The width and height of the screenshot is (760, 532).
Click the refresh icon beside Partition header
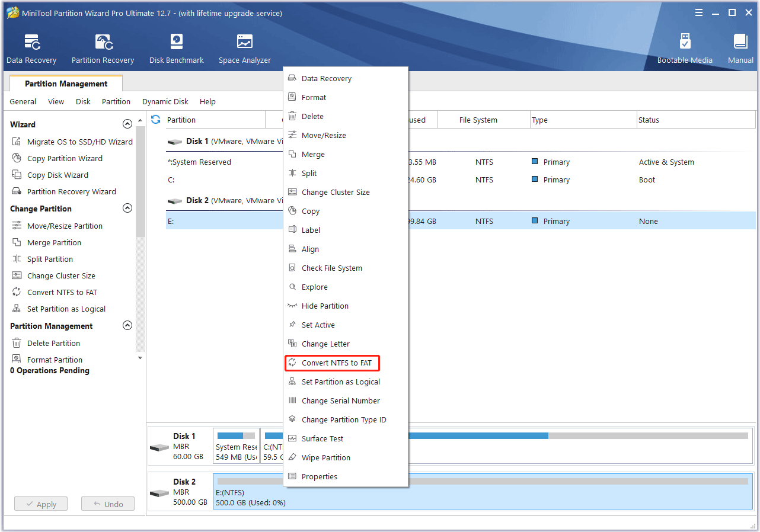[156, 120]
